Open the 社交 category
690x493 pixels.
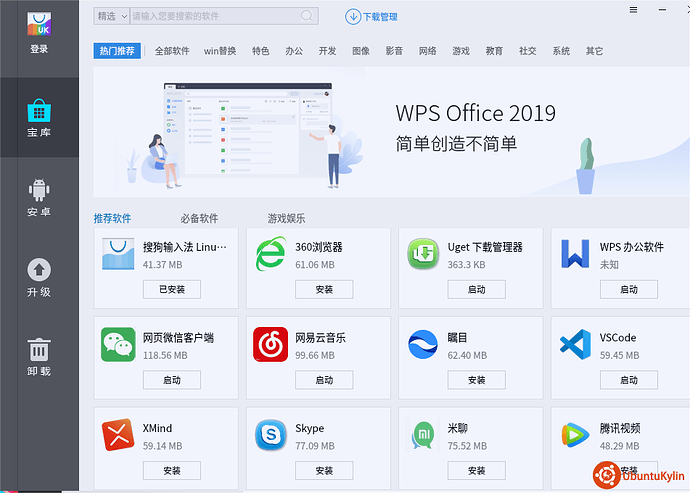(528, 51)
